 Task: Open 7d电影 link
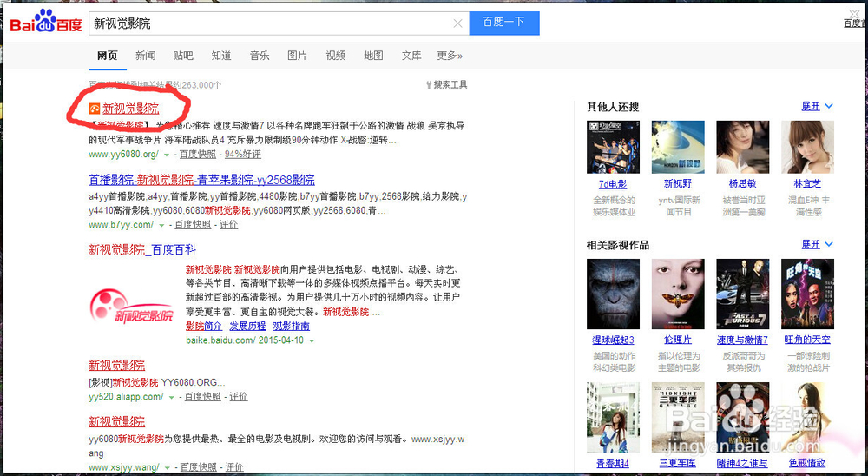pos(613,184)
